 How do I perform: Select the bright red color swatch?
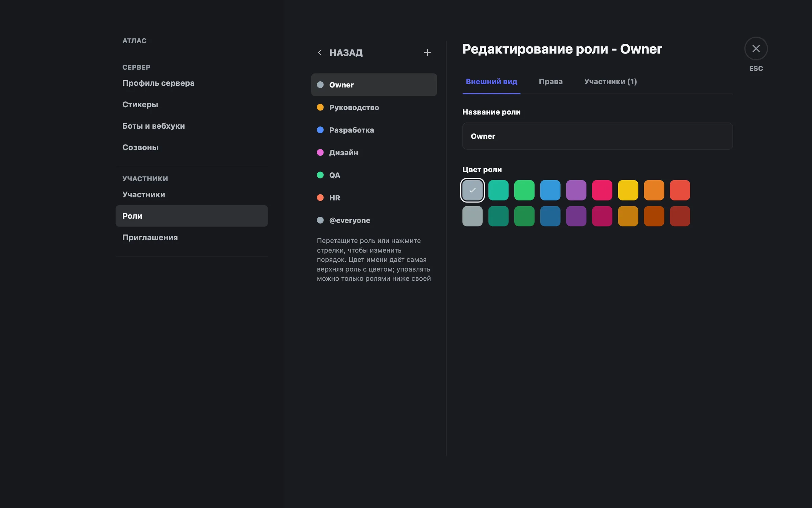(x=680, y=190)
